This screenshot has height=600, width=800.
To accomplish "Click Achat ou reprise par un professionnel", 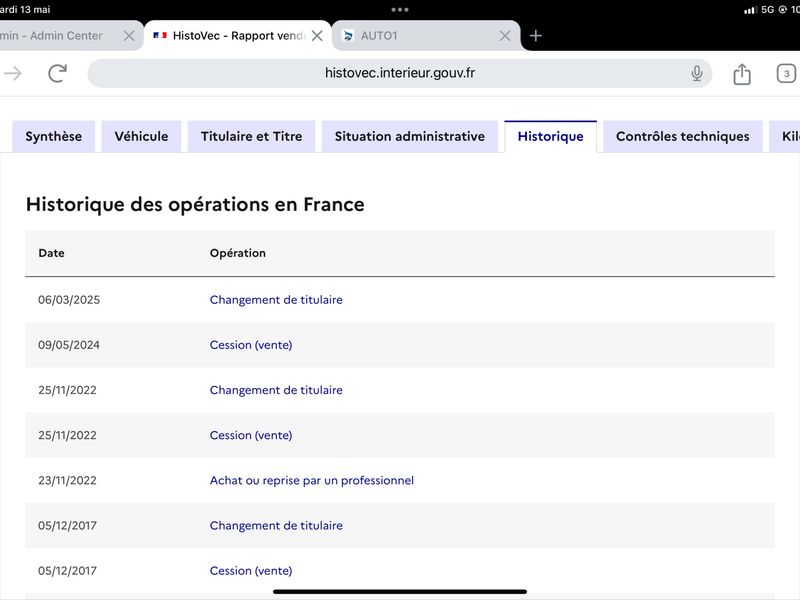I will (x=312, y=480).
